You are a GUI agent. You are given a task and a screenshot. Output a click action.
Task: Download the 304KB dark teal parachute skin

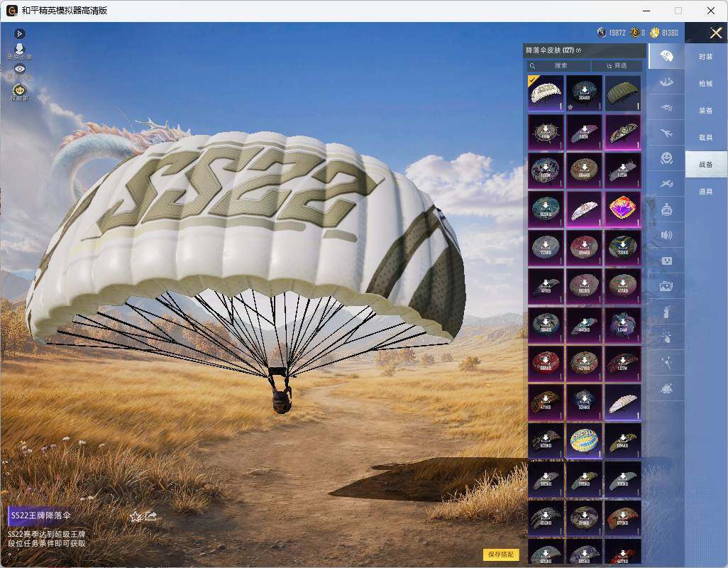point(584,93)
